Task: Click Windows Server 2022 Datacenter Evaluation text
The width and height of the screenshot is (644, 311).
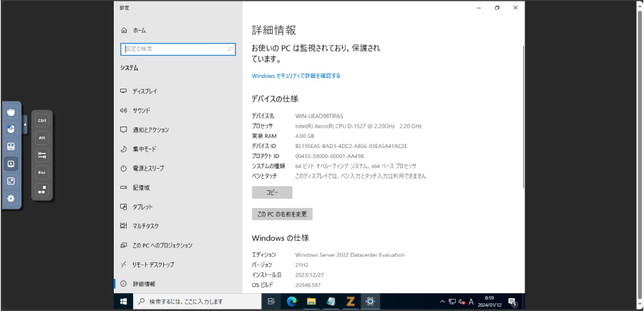Action: click(349, 255)
